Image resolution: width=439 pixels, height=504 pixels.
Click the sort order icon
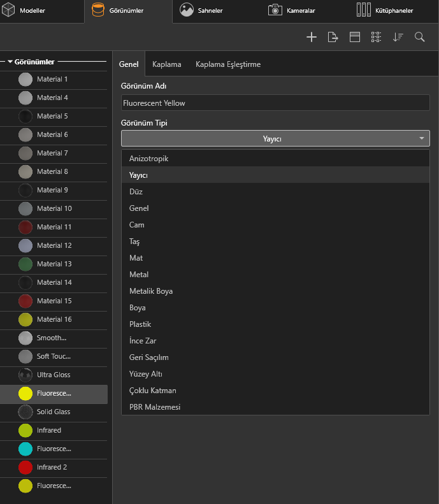point(398,38)
